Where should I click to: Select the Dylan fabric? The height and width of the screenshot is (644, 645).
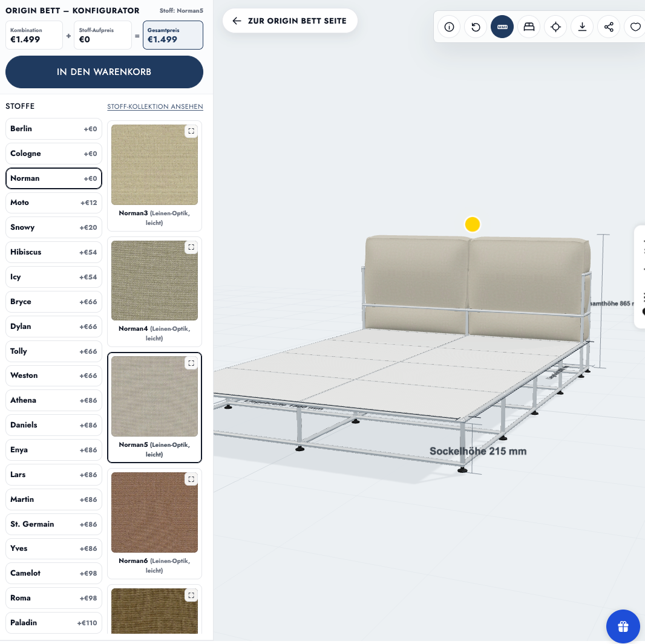(x=54, y=327)
